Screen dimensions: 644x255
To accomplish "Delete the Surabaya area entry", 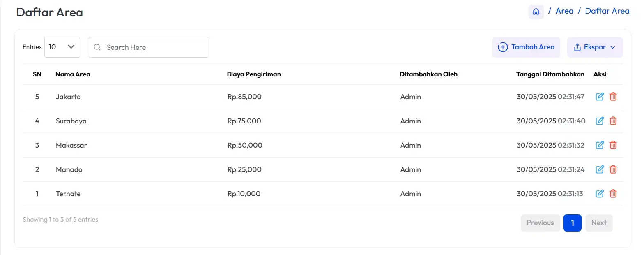I will (x=613, y=121).
